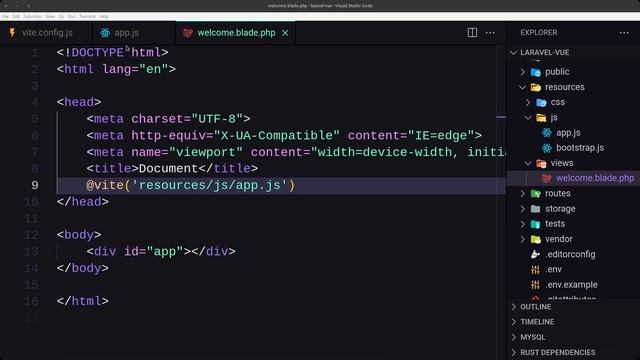Open the Help menu
The image size is (640, 360).
(x=104, y=17)
